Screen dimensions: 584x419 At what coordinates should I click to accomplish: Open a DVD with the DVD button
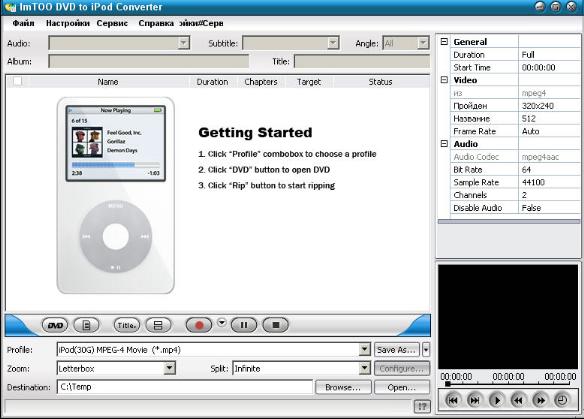[55, 325]
